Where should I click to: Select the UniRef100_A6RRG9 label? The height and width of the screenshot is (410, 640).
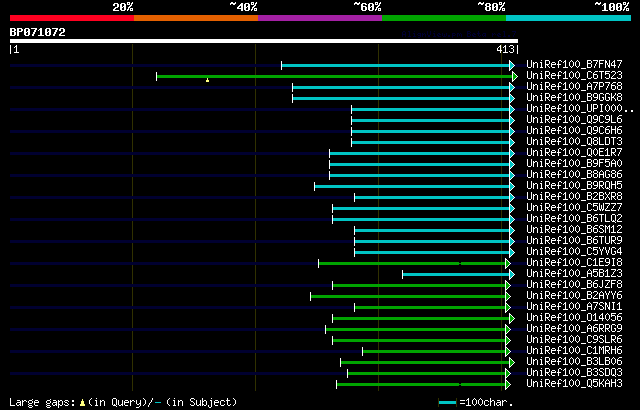pyautogui.click(x=574, y=328)
